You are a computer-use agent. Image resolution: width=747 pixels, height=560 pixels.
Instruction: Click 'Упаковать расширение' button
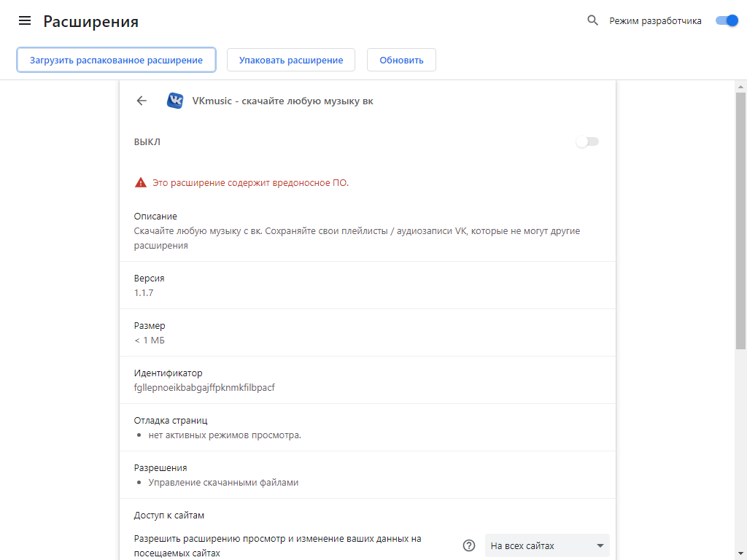coord(291,60)
